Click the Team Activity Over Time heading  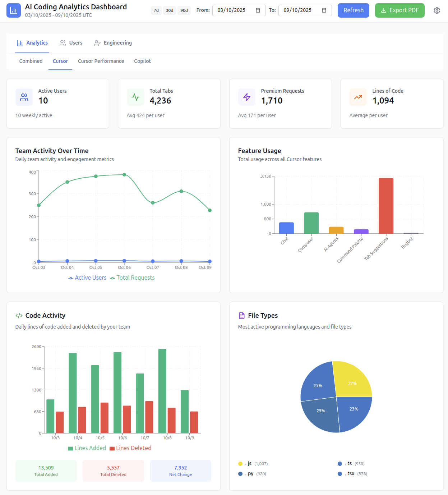(52, 151)
